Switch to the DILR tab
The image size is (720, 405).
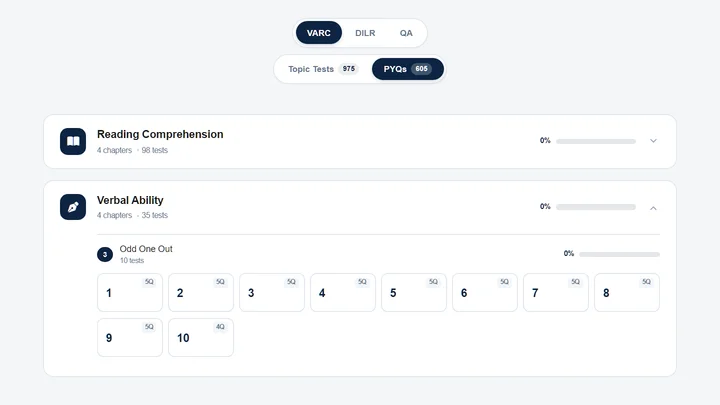365,33
